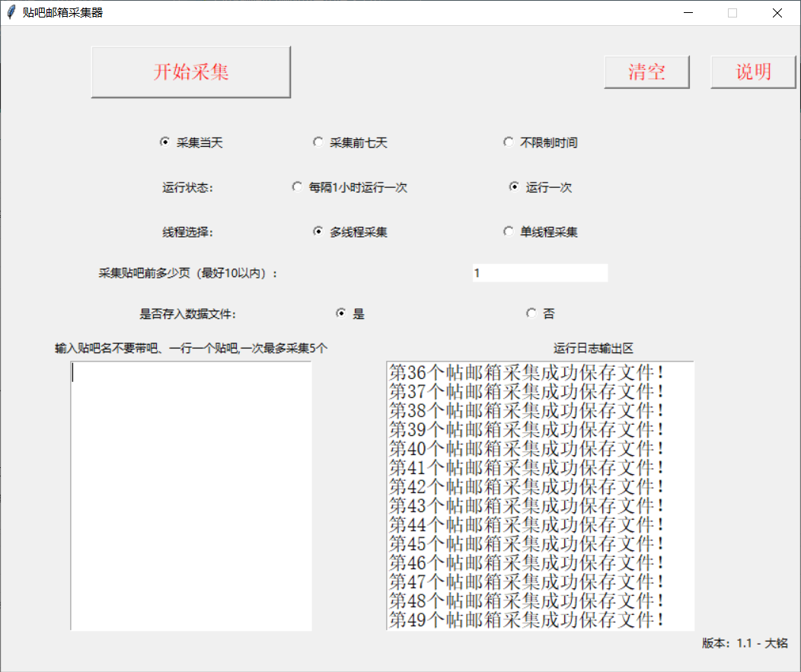Click inside the 运行日志输出区 log area
Viewport: 801px width, 672px height.
click(538, 495)
